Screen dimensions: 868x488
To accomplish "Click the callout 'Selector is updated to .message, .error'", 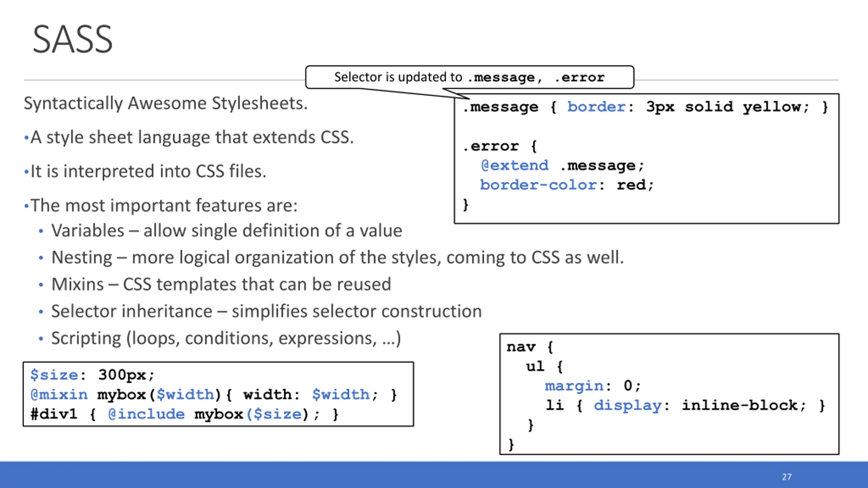I will [x=470, y=77].
